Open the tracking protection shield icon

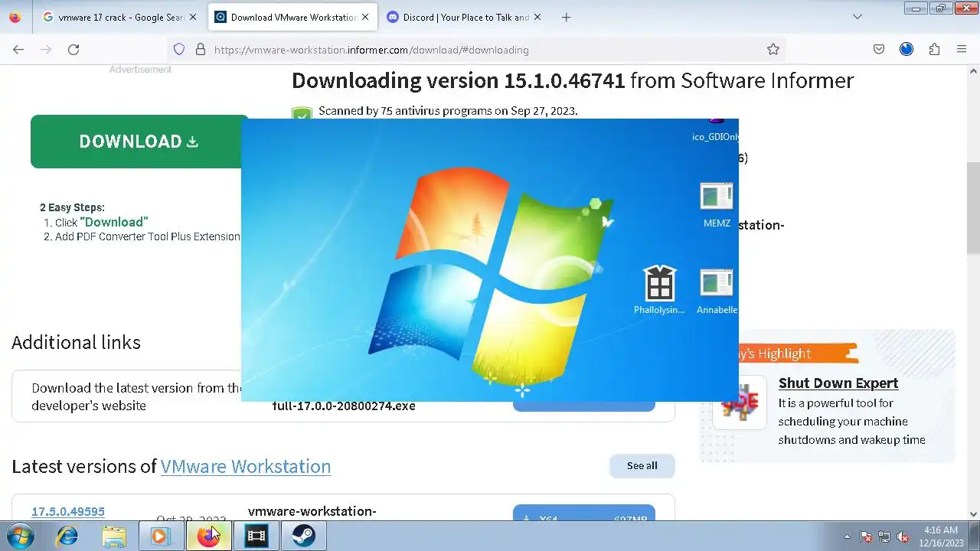[179, 49]
